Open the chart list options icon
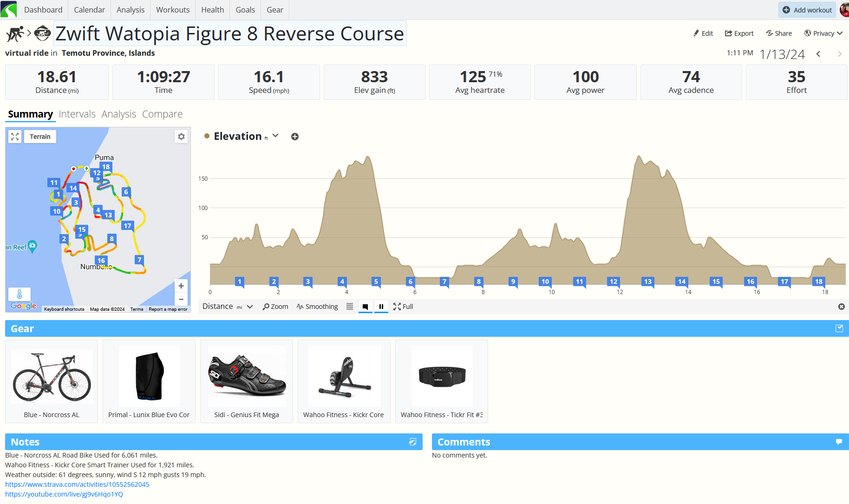The height and width of the screenshot is (504, 849). [x=350, y=307]
